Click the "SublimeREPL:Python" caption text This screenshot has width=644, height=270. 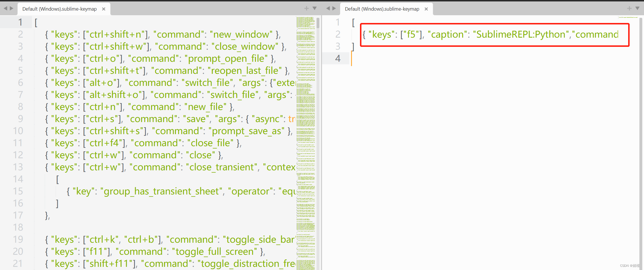pos(521,34)
